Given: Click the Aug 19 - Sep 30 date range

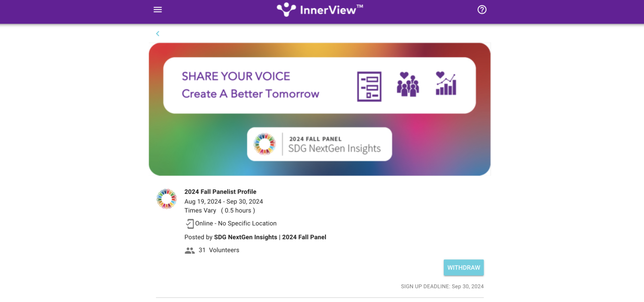Looking at the screenshot, I should click(x=223, y=202).
